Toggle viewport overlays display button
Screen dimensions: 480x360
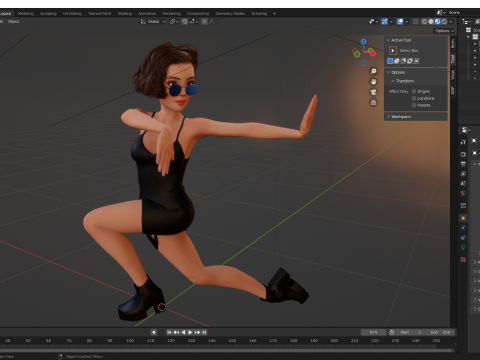400,22
